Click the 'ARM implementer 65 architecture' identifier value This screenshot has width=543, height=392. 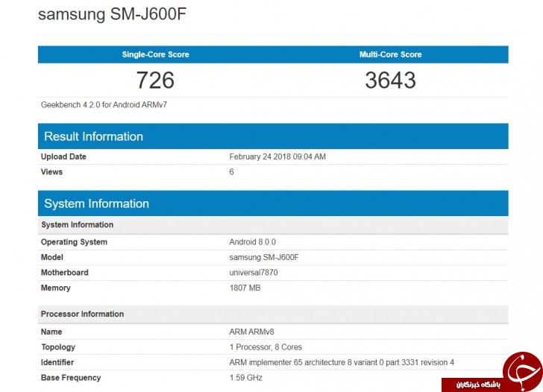342,362
